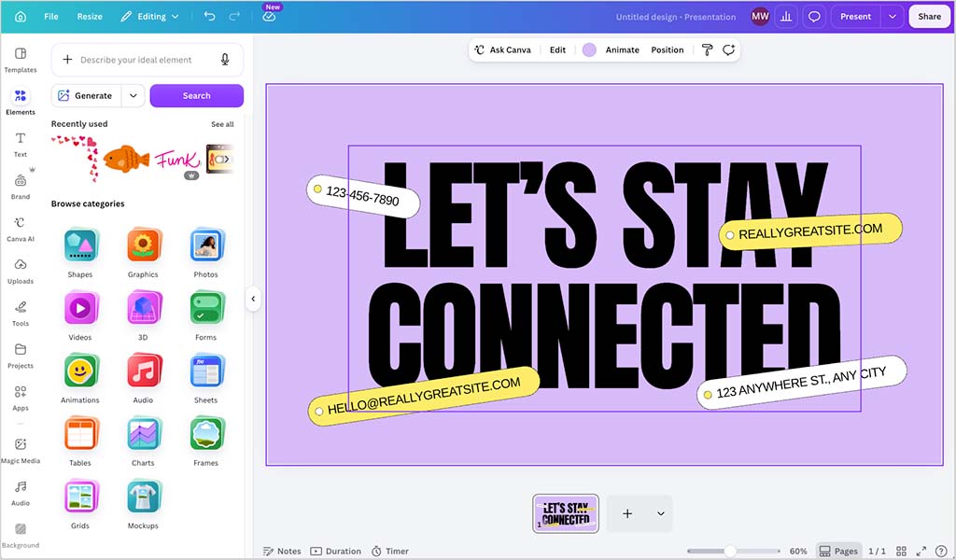Open the Templates sidebar tab
Screen dimensions: 956x560
pyautogui.click(x=21, y=60)
